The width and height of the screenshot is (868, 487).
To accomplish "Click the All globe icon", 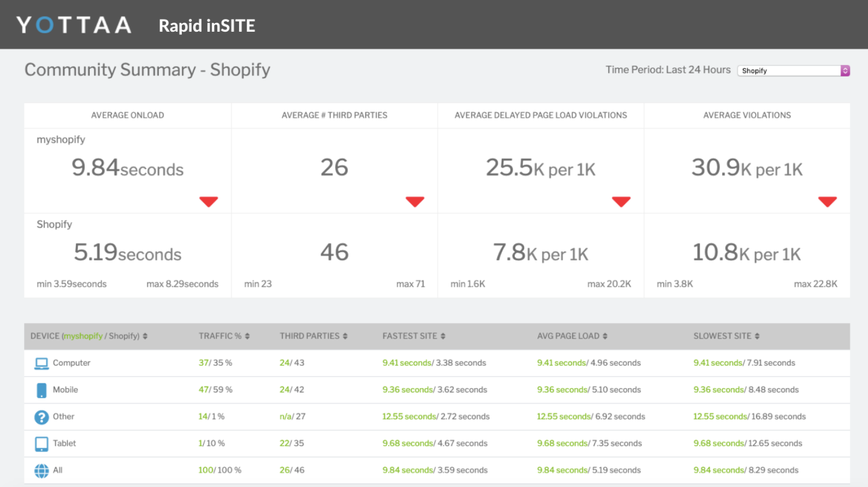I will click(x=42, y=471).
